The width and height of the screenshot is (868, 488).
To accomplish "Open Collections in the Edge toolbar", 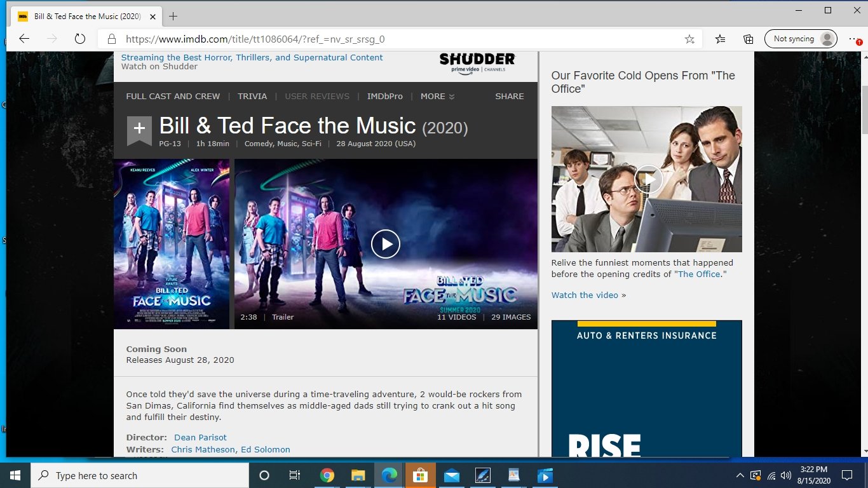I will [x=748, y=39].
